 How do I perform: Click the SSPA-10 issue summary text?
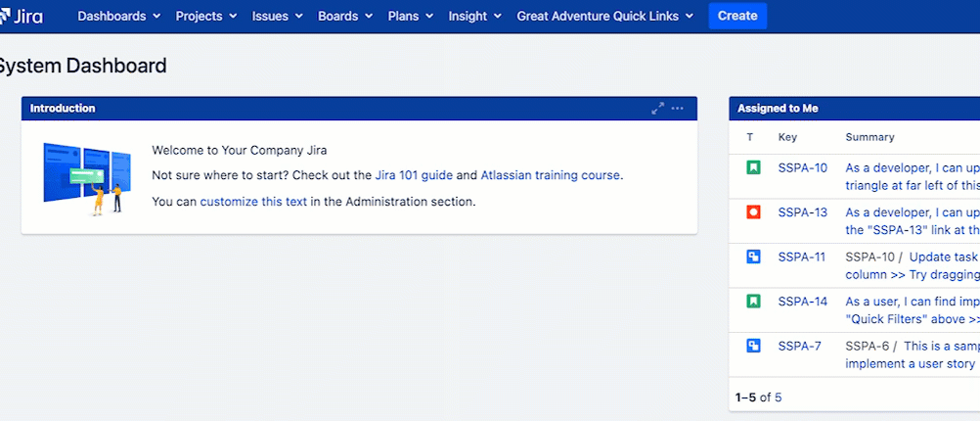pos(913,176)
